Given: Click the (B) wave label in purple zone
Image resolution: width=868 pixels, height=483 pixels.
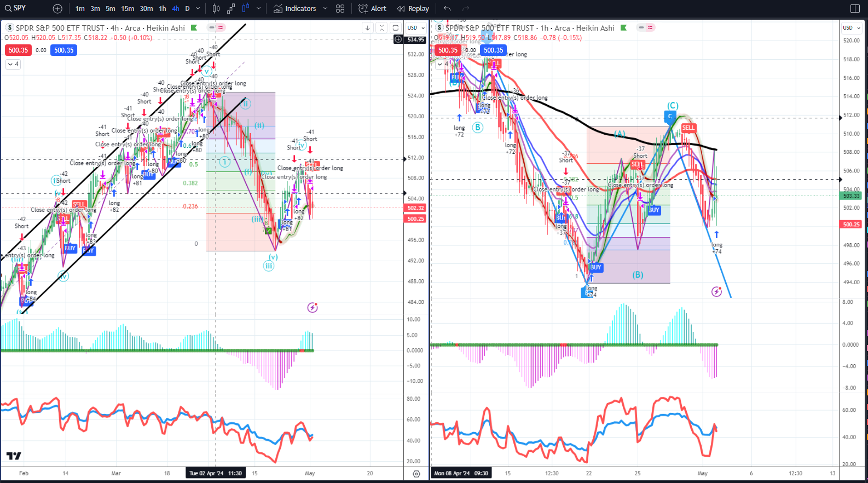Looking at the screenshot, I should pos(638,275).
